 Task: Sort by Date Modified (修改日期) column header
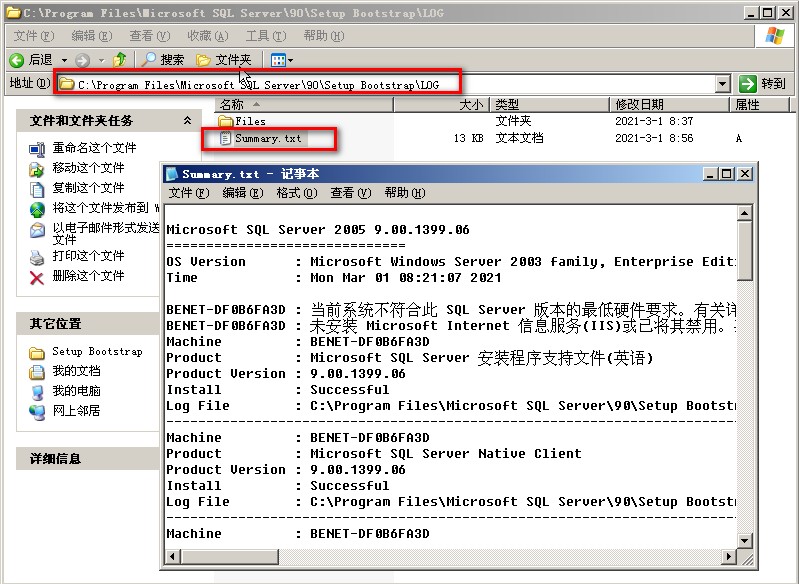click(669, 104)
